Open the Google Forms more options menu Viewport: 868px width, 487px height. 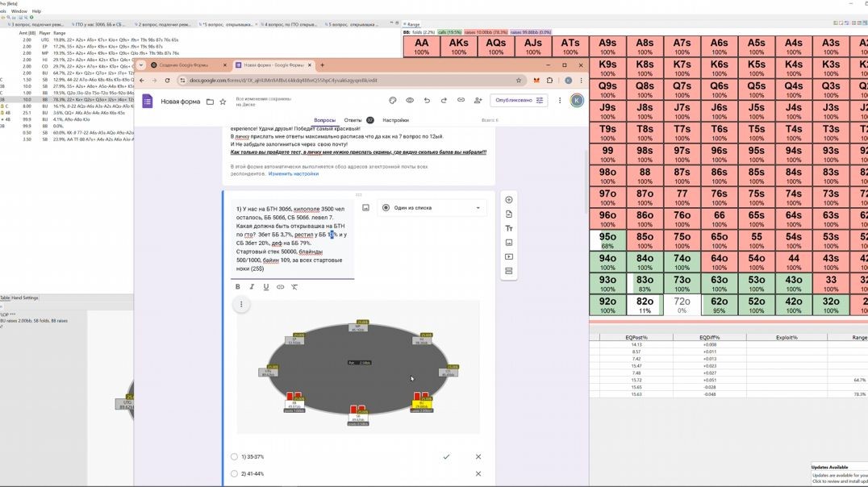coord(560,100)
